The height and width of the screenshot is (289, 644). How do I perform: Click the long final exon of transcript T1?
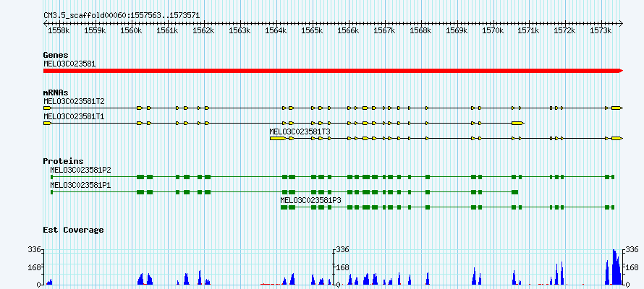pos(518,123)
